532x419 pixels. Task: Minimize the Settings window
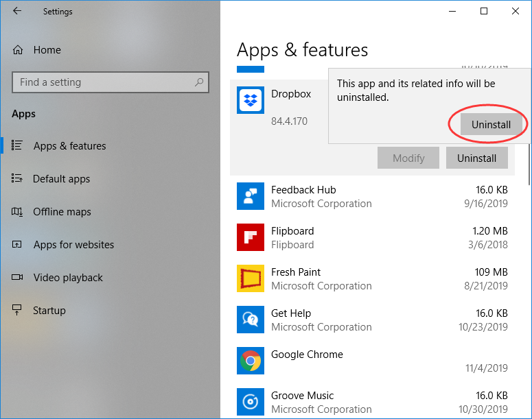452,11
